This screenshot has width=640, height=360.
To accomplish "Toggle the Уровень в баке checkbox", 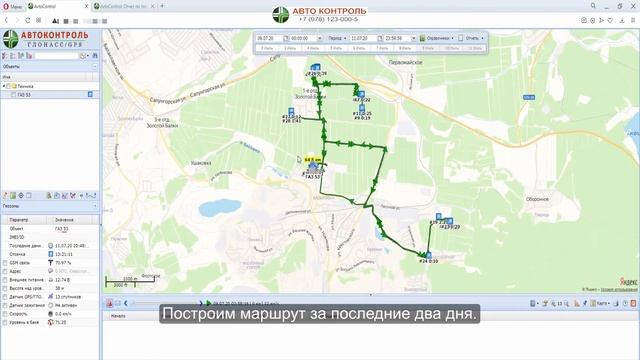I will 5,322.
